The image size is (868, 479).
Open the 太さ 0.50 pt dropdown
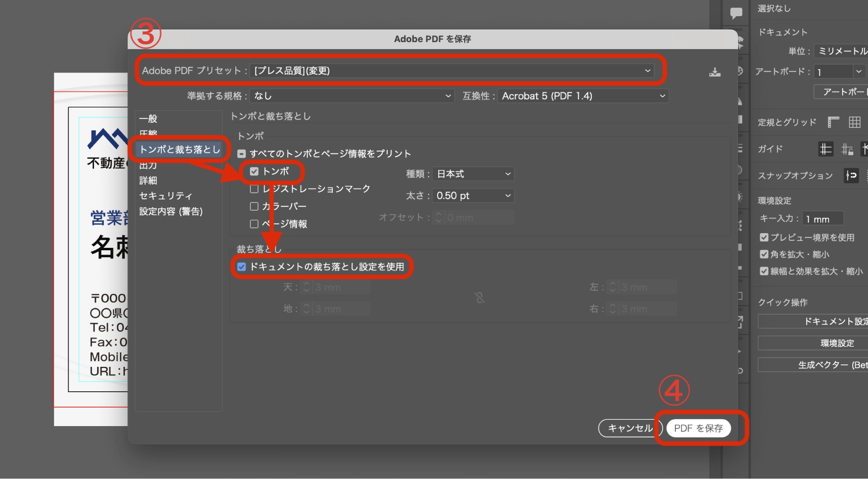point(473,196)
